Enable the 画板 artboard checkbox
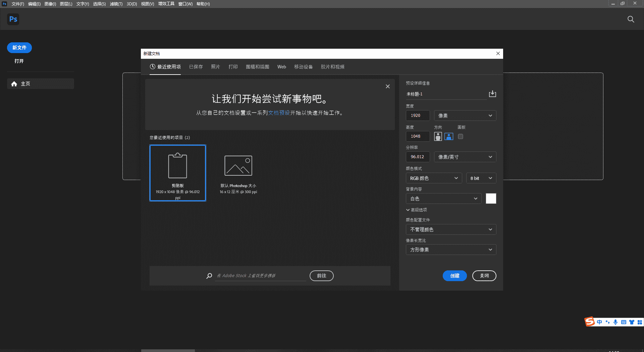 coord(461,136)
